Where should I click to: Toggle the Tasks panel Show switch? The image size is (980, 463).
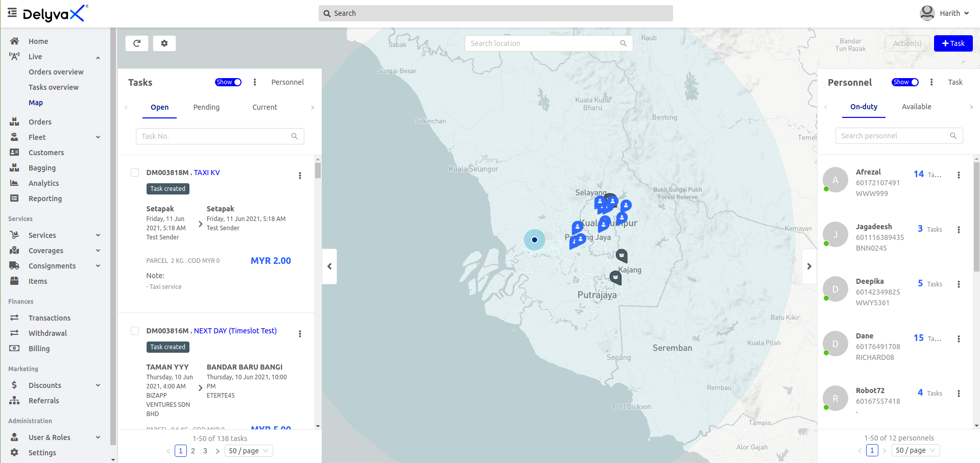click(x=228, y=82)
